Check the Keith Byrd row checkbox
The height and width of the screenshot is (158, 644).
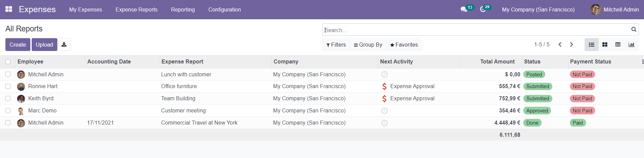(x=8, y=99)
